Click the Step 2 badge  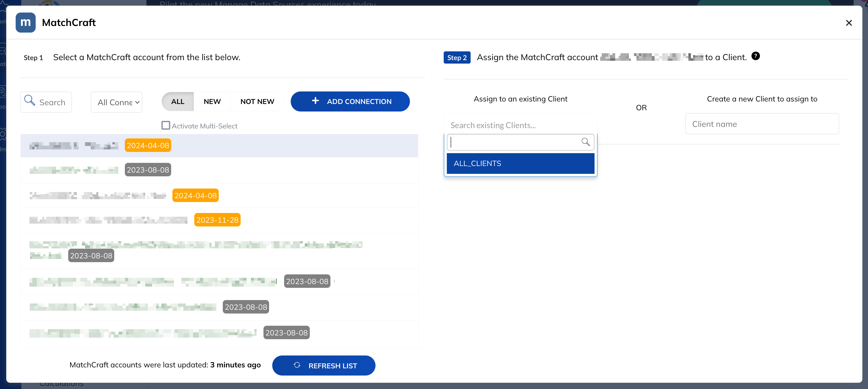(457, 58)
